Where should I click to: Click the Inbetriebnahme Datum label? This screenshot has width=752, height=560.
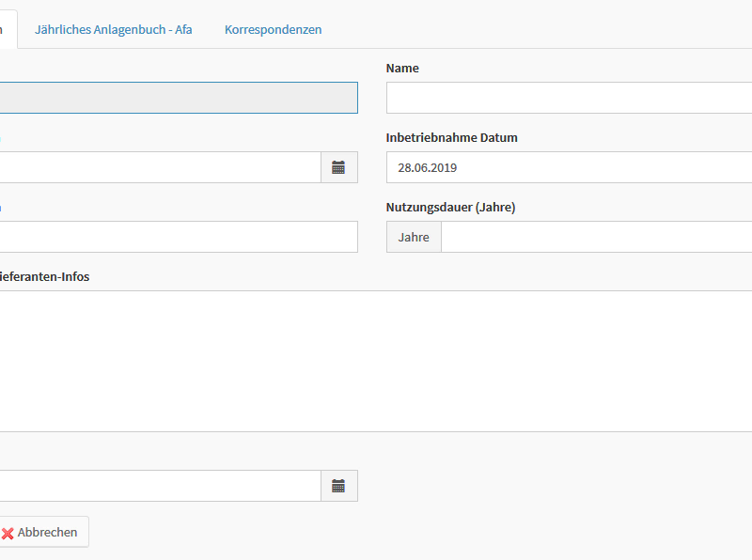tap(451, 137)
